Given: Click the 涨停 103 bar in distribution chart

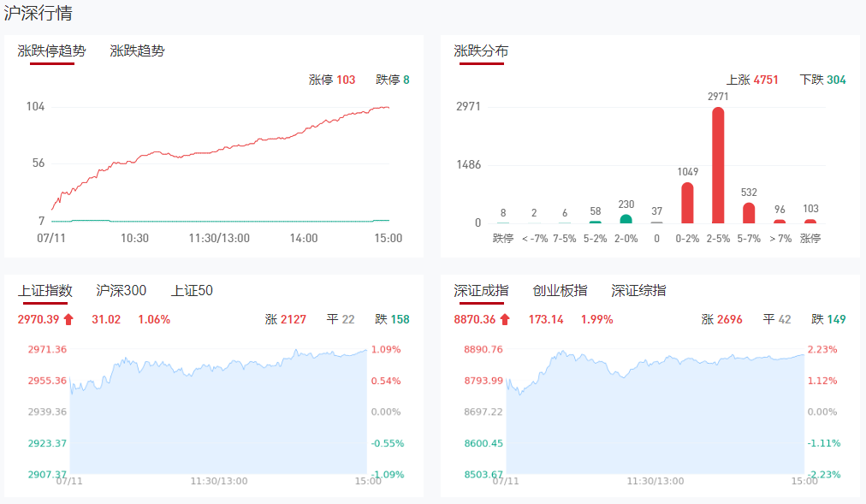Looking at the screenshot, I should coord(810,221).
